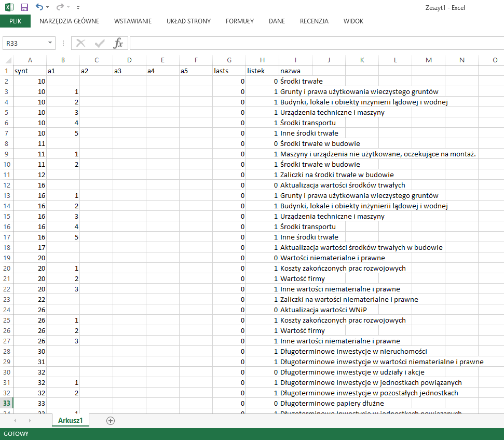The image size is (504, 440).
Task: Click inside the formula bar input
Action: 311,43
